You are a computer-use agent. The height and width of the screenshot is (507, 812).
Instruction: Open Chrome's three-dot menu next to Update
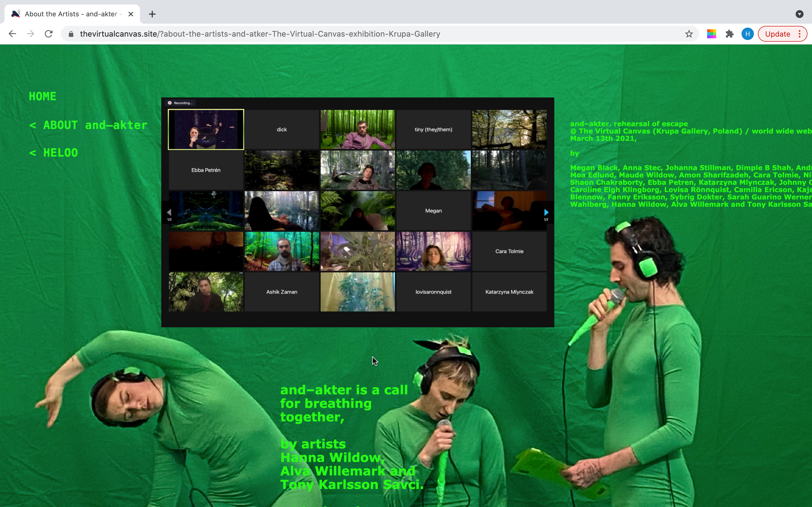coord(800,34)
